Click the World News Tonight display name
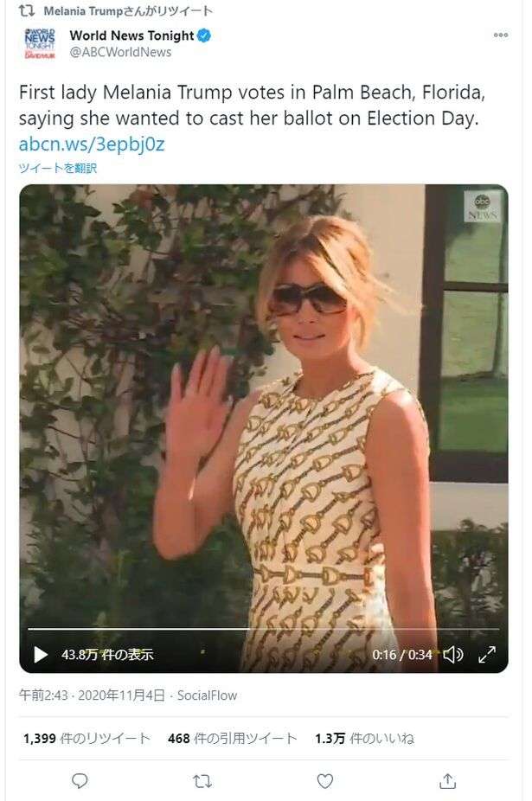 coord(131,35)
